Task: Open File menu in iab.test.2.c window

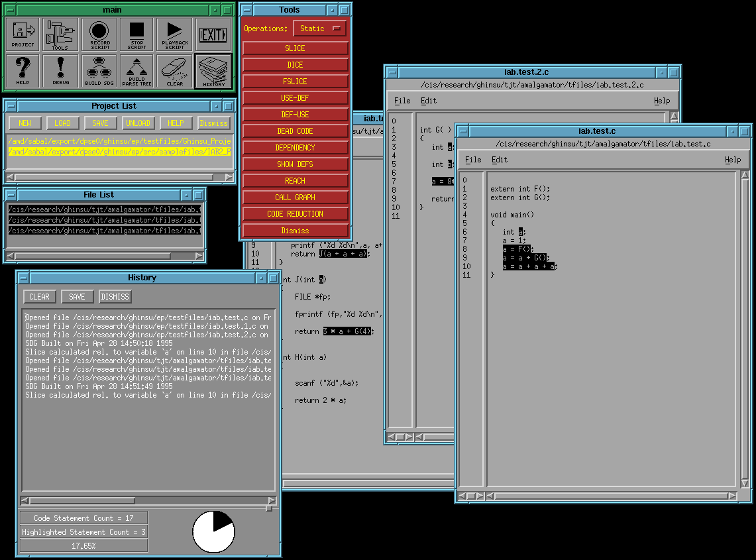Action: pos(402,101)
